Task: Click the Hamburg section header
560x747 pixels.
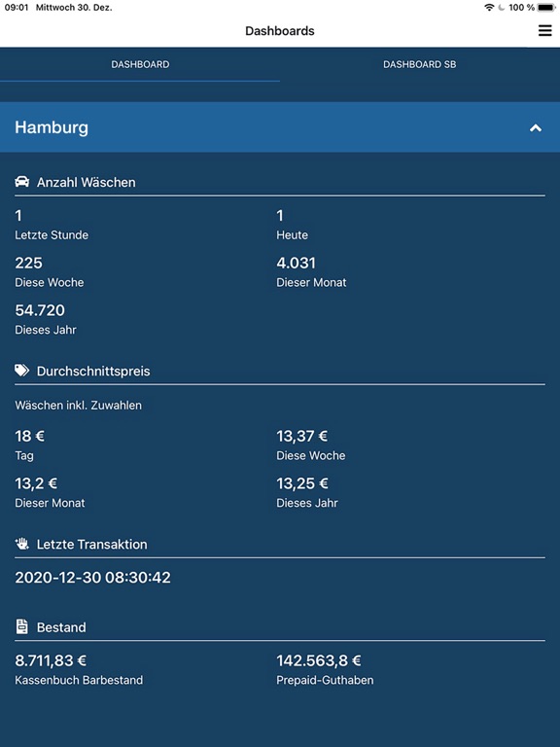Action: pos(280,127)
